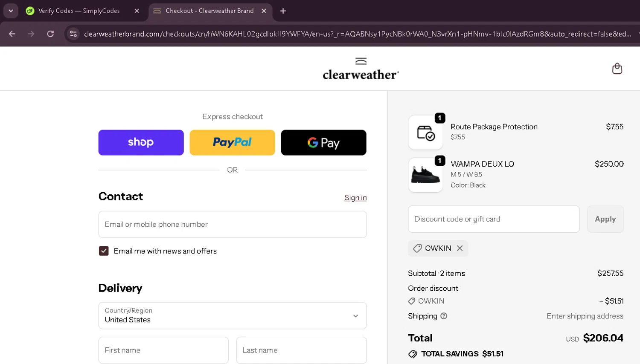
Task: Click the WAMPA DEUX LO product name
Action: click(x=482, y=164)
